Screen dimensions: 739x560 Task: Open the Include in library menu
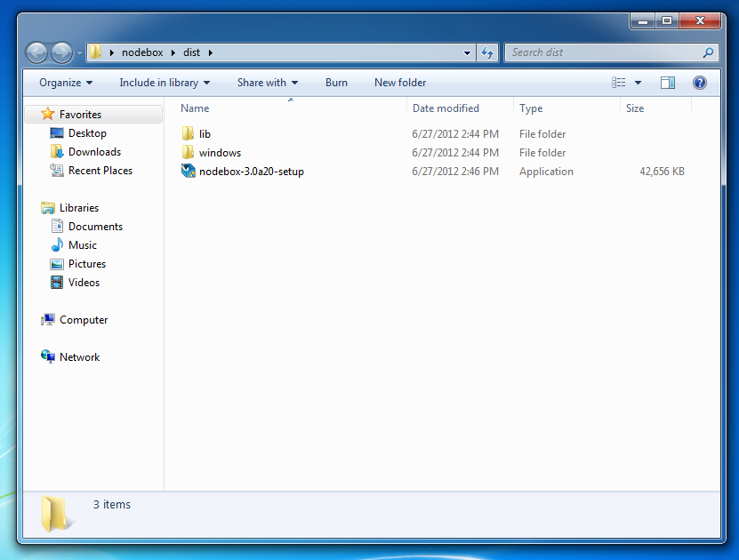click(x=165, y=83)
